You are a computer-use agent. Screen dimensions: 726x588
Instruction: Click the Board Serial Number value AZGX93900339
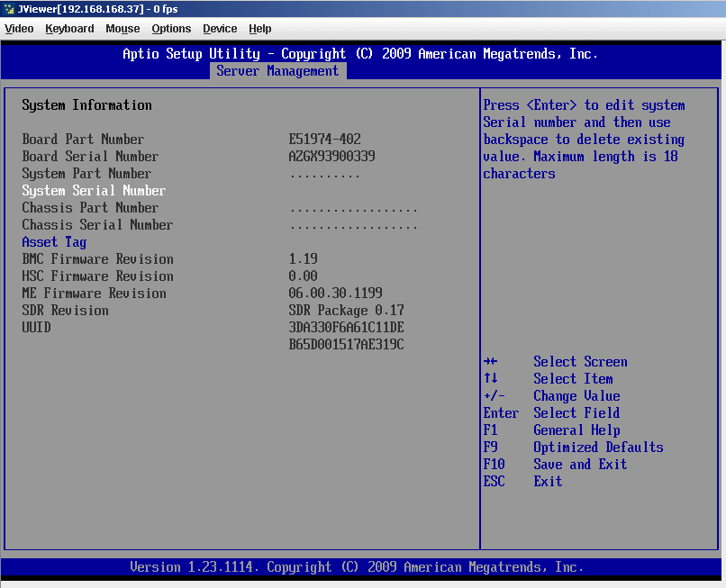331,157
